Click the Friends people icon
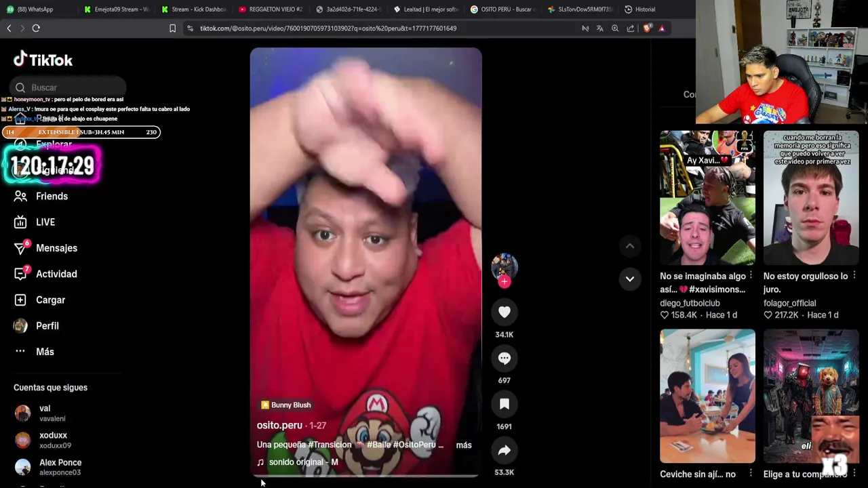This screenshot has height=488, width=868. [20, 196]
